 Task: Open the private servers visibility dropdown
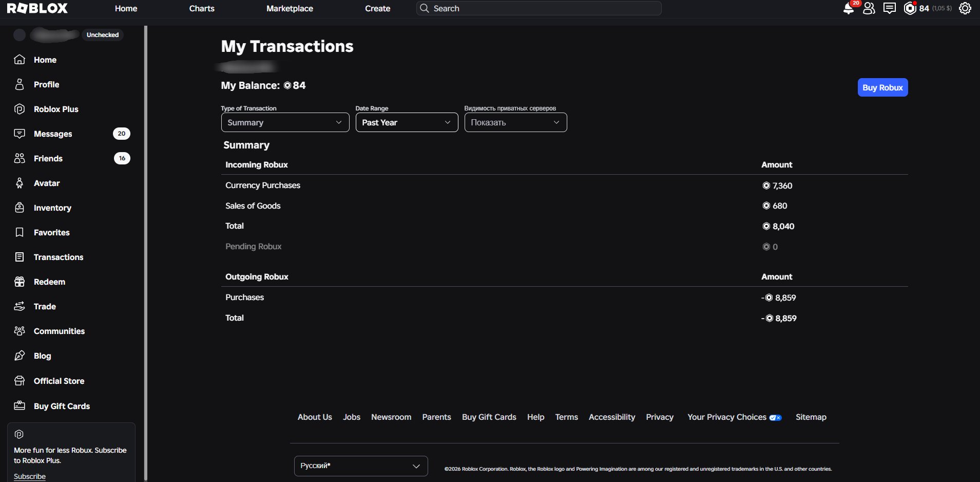(515, 122)
